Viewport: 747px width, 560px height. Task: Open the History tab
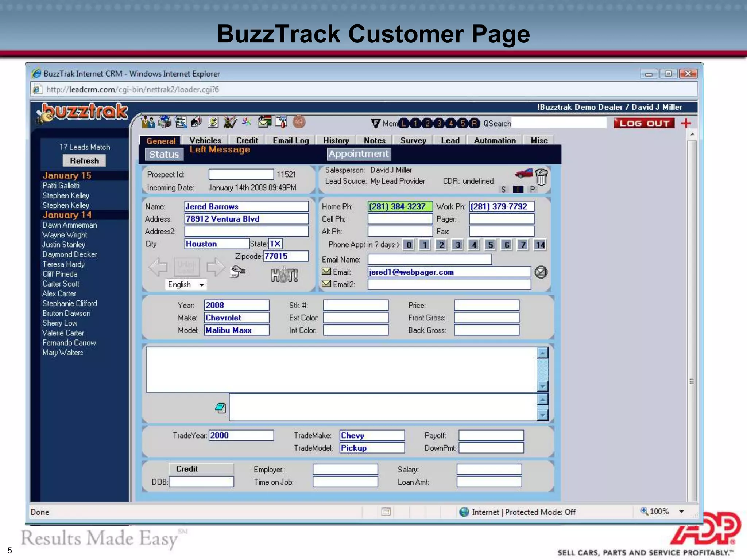[336, 140]
